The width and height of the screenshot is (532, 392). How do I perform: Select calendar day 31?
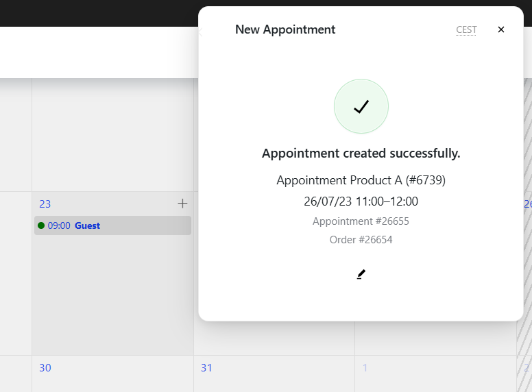coord(206,367)
